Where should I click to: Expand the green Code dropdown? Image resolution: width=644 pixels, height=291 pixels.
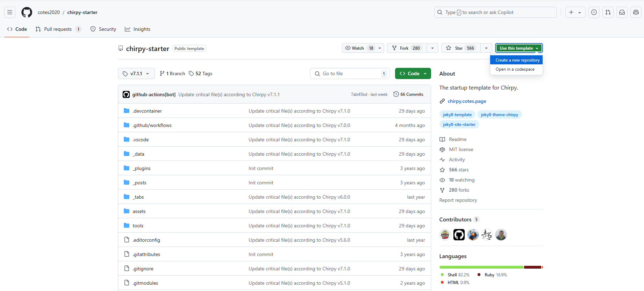click(x=413, y=73)
